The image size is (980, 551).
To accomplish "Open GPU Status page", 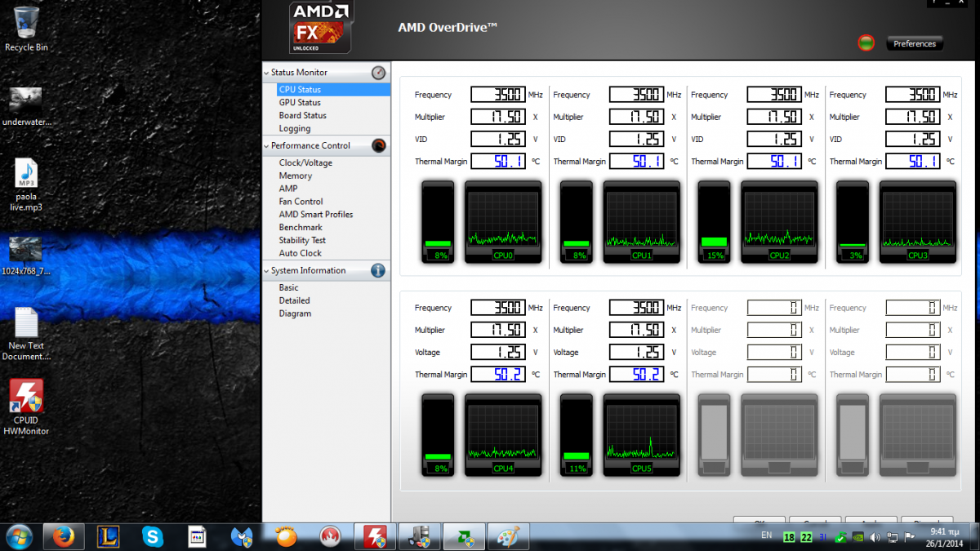I will [x=300, y=103].
